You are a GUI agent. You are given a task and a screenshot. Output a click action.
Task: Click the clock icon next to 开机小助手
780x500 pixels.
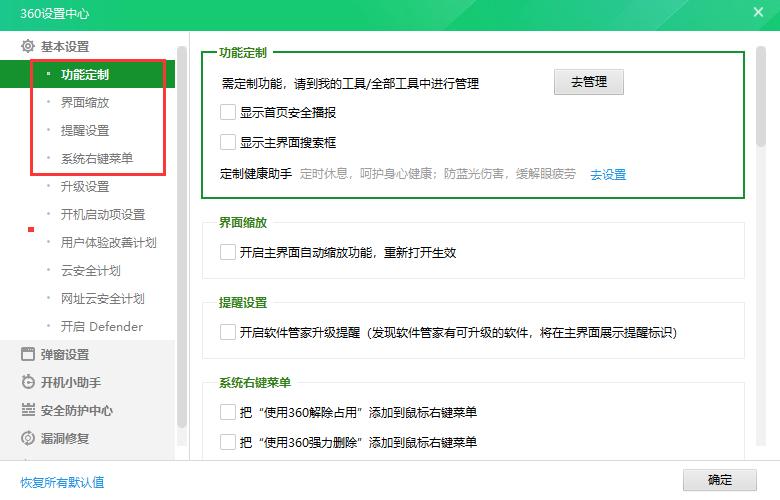click(28, 382)
